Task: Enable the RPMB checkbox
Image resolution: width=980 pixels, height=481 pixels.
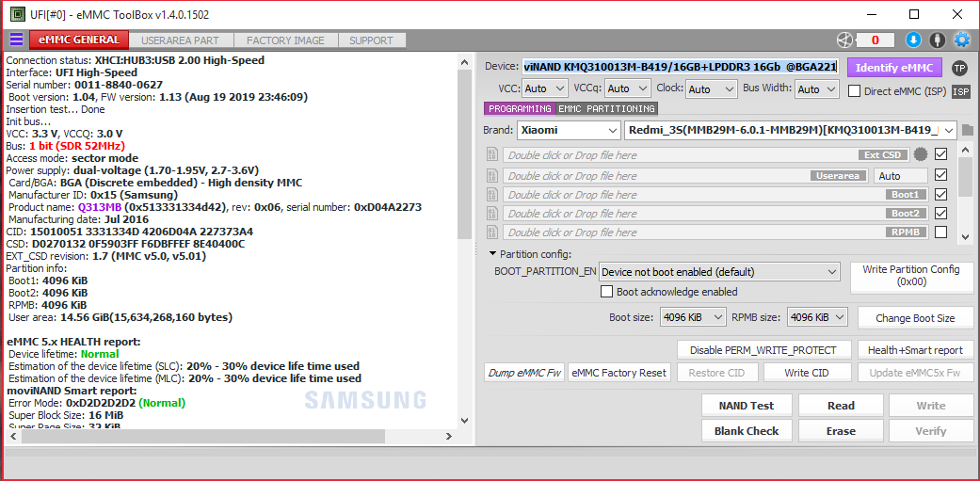Action: pyautogui.click(x=940, y=232)
